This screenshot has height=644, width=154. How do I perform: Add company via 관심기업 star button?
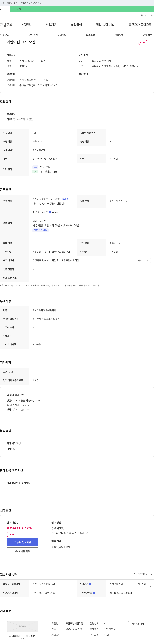coord(14,636)
